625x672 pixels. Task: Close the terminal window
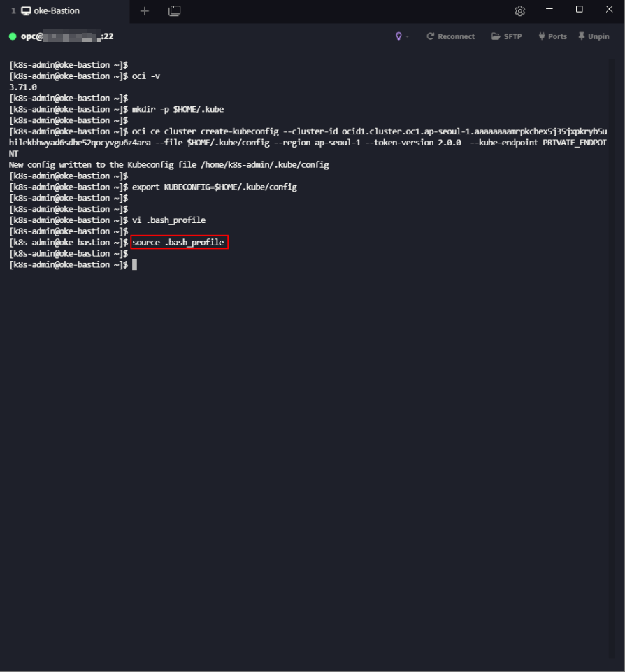point(609,10)
